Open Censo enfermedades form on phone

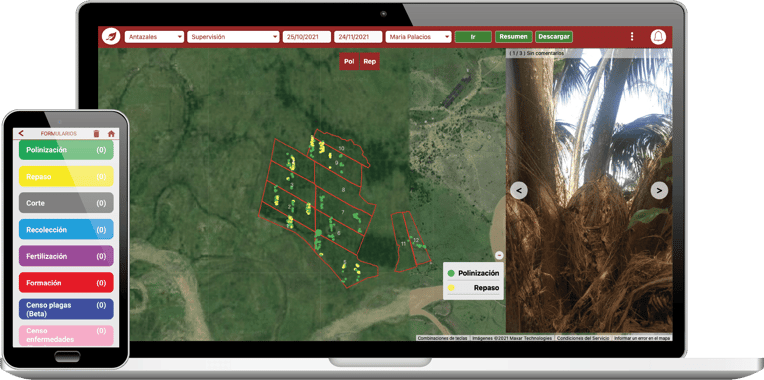pos(66,336)
